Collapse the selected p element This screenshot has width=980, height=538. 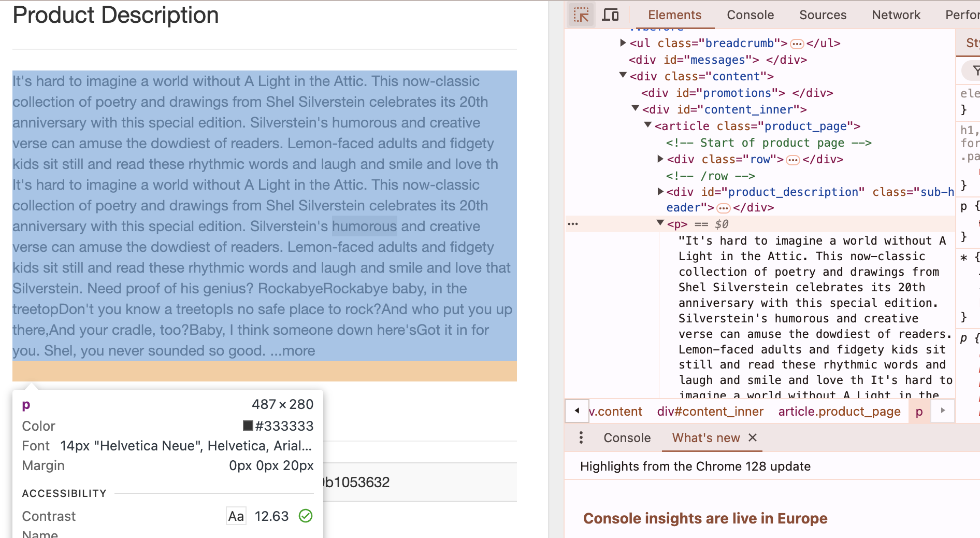[x=660, y=223]
